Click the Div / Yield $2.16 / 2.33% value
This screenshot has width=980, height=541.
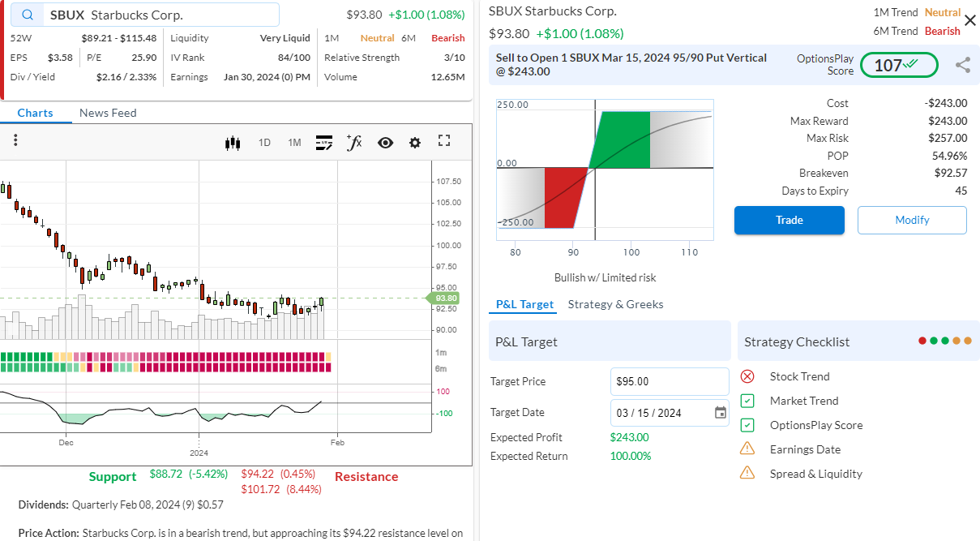click(126, 77)
